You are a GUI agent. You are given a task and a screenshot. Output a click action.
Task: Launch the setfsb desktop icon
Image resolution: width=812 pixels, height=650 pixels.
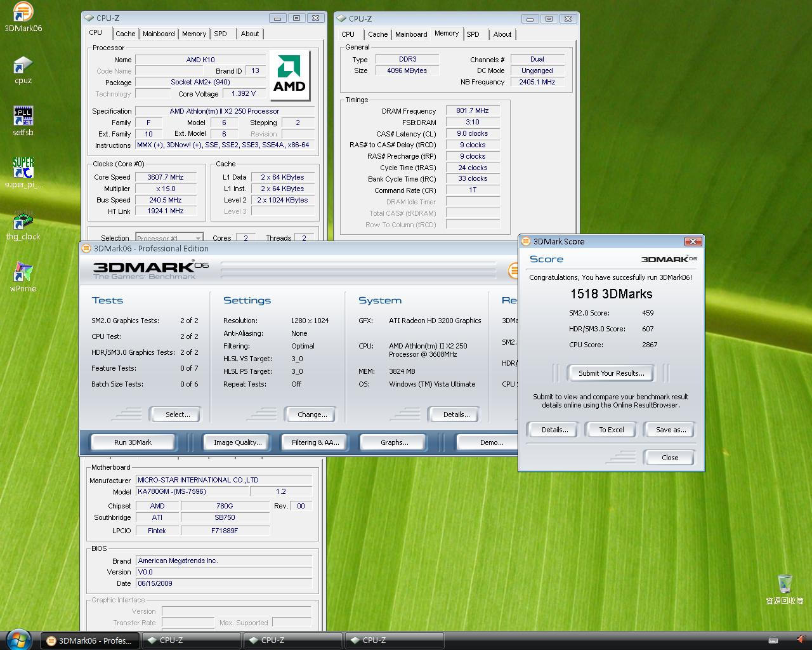23,121
